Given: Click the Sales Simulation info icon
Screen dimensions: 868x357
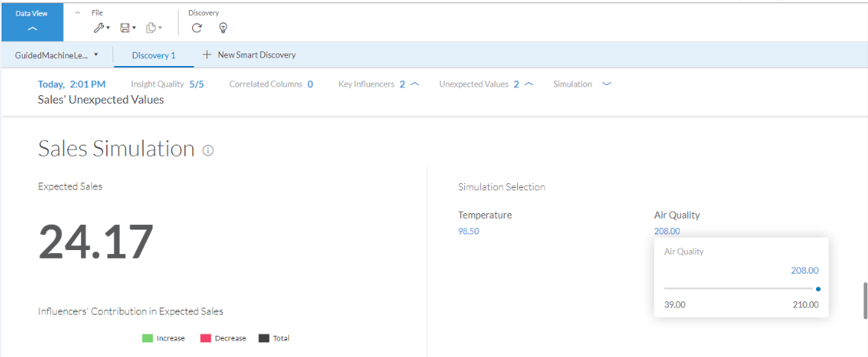Looking at the screenshot, I should [x=208, y=150].
